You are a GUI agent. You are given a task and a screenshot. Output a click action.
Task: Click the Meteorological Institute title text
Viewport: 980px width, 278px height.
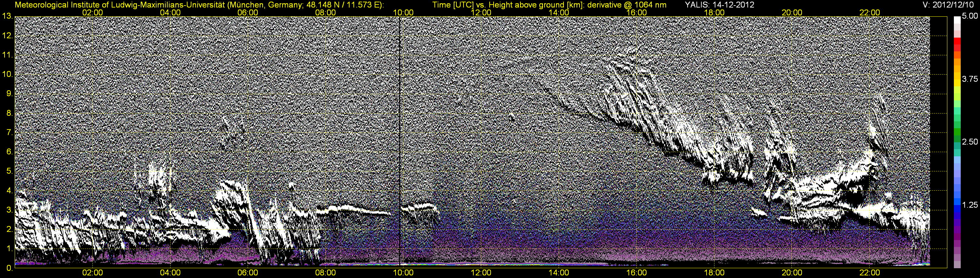click(x=199, y=5)
